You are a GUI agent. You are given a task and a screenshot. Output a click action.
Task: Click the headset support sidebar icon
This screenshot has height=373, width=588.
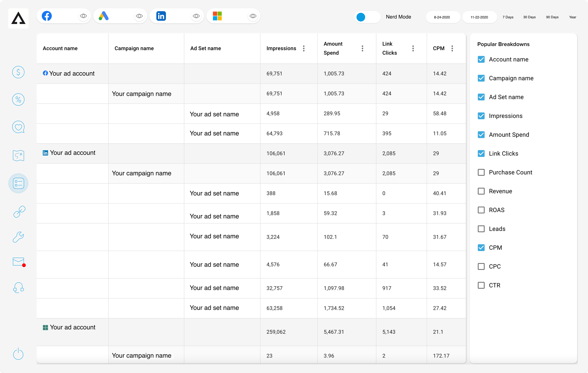click(x=18, y=288)
